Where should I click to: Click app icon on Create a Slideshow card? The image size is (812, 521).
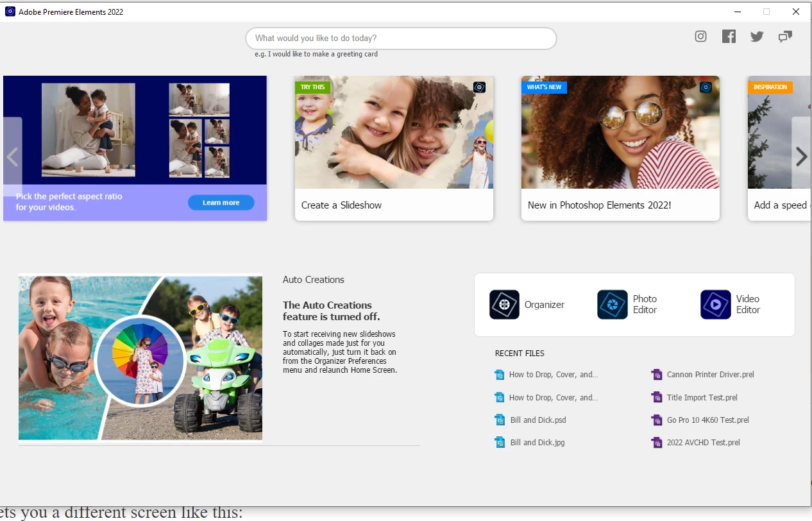tap(479, 87)
